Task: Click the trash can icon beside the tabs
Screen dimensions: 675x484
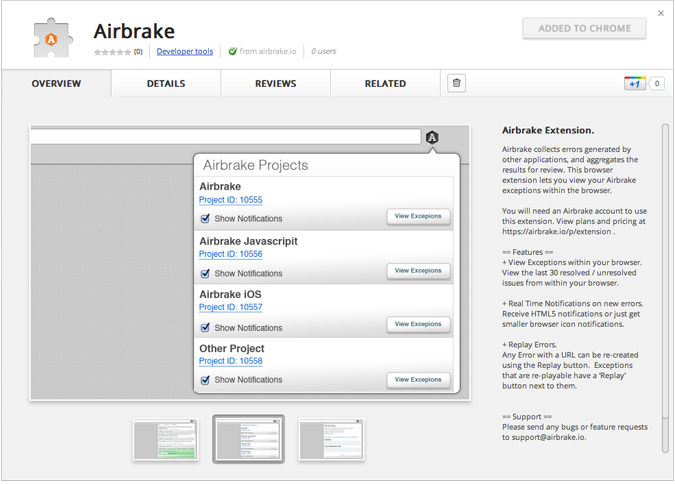Action: click(x=456, y=83)
